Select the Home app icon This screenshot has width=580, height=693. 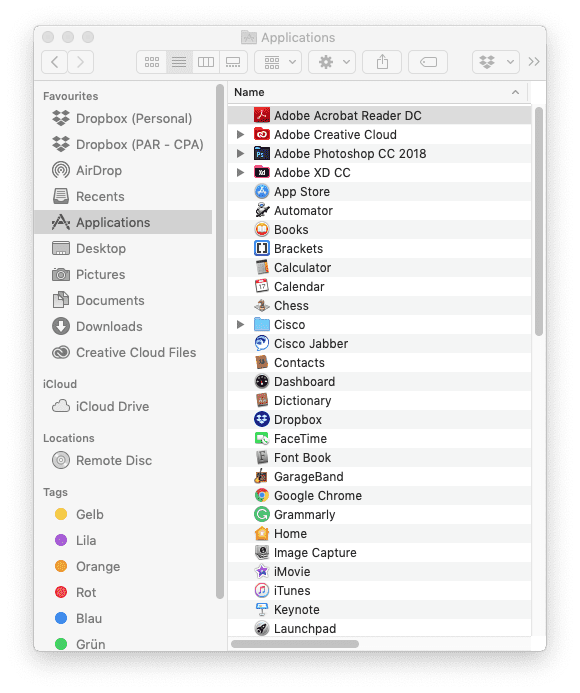pos(262,533)
